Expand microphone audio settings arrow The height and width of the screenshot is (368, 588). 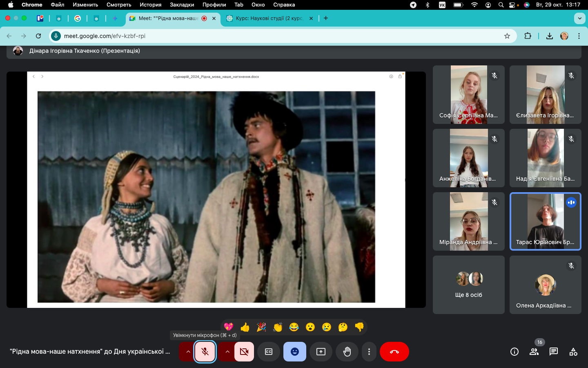[188, 352]
